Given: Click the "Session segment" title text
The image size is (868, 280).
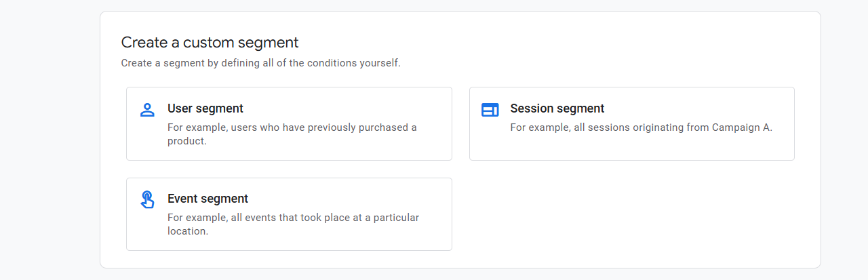Looking at the screenshot, I should coord(557,108).
